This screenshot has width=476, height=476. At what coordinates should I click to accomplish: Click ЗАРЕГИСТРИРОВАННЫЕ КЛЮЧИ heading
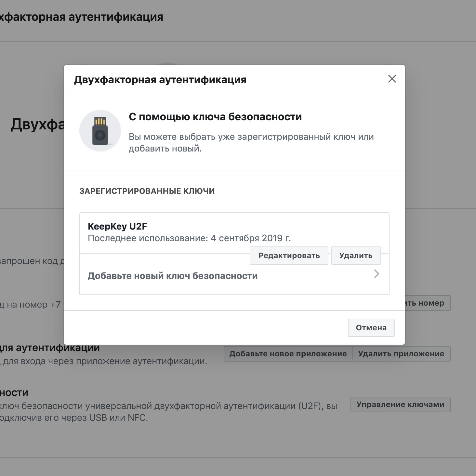[x=147, y=191]
